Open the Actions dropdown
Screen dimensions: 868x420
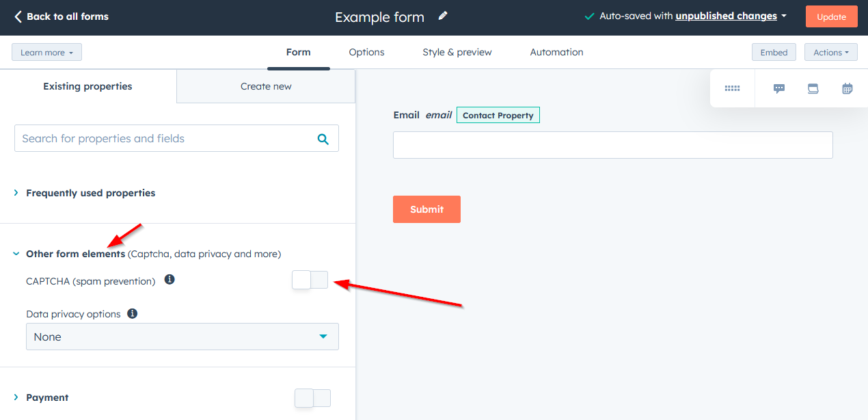(x=830, y=52)
